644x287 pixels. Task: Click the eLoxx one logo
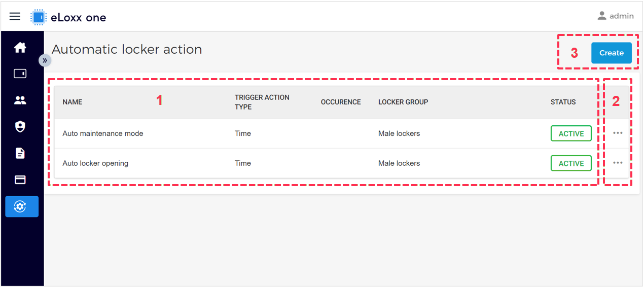tap(68, 17)
